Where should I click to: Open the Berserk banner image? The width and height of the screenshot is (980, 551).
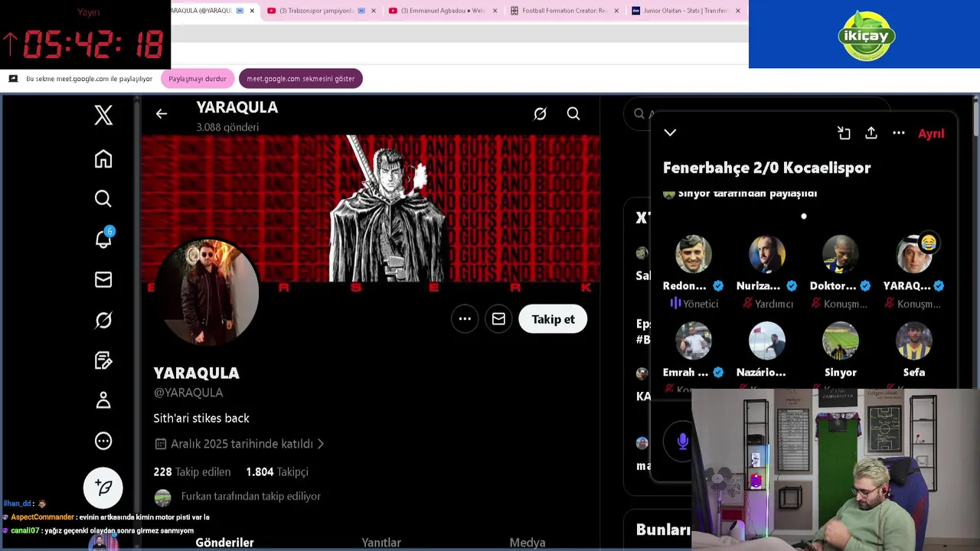click(371, 209)
